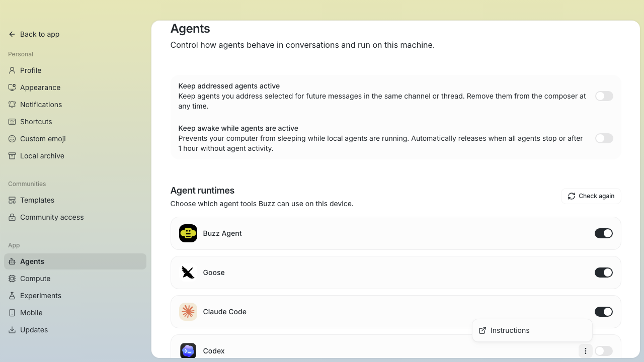
Task: Go to Appearance settings
Action: click(x=75, y=87)
